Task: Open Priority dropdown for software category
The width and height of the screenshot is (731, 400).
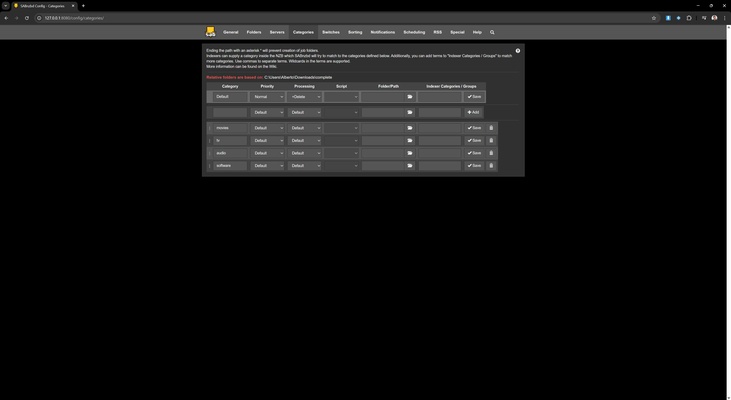Action: tap(267, 166)
